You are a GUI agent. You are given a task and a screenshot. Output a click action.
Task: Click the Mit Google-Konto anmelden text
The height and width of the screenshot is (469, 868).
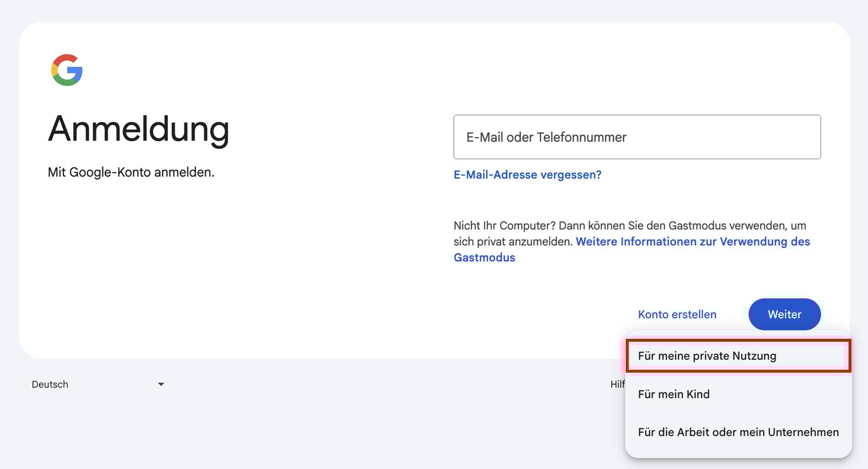click(131, 172)
